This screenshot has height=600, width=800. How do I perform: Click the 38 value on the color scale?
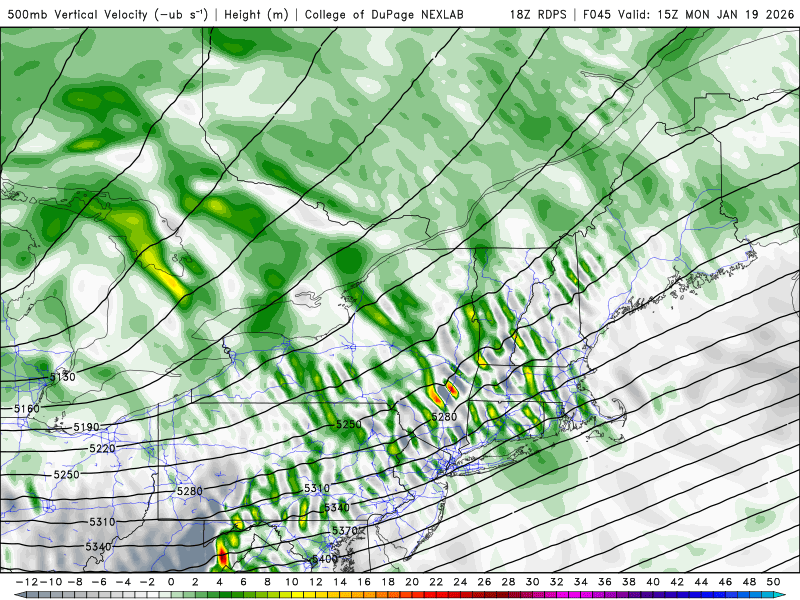pos(629,582)
